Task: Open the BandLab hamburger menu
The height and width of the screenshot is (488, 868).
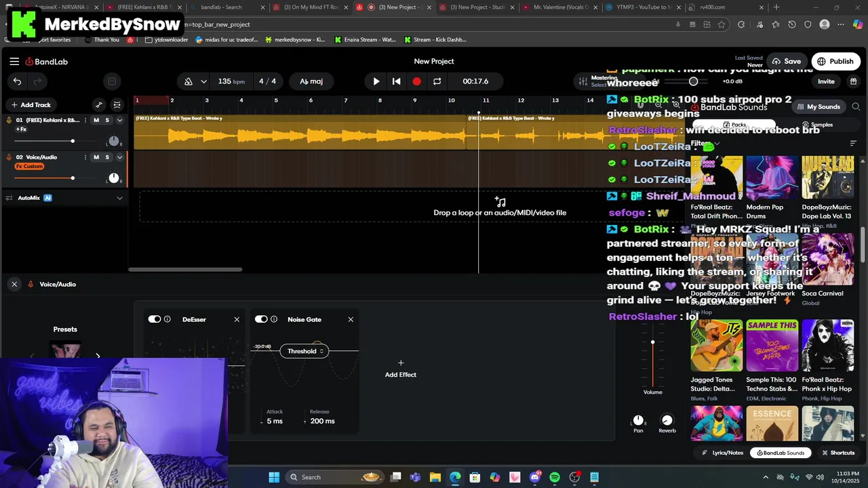Action: pos(14,62)
